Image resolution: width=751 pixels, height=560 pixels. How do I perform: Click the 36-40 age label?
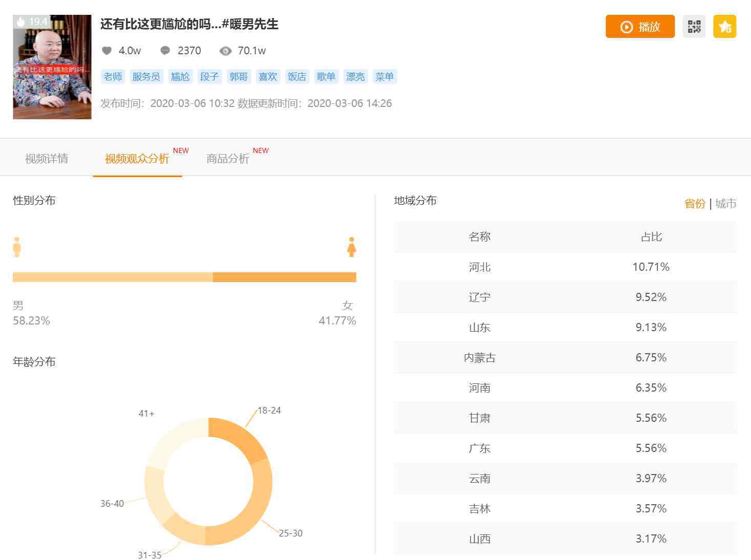112,504
